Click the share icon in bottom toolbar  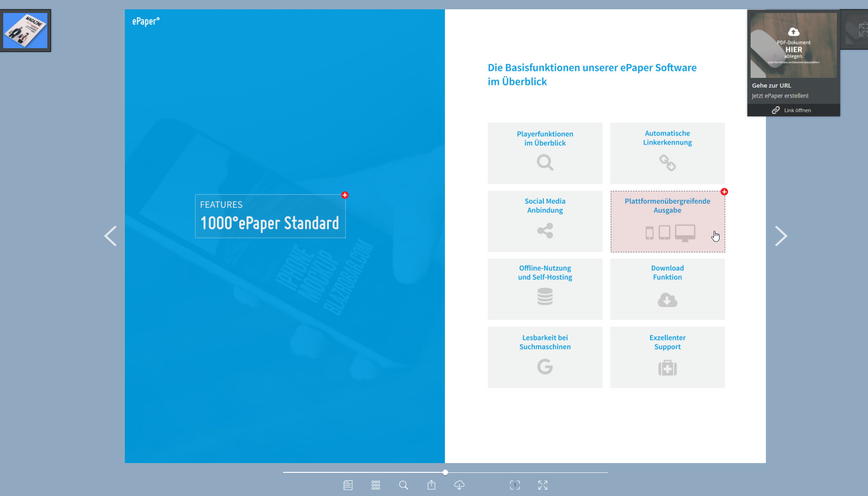[431, 485]
